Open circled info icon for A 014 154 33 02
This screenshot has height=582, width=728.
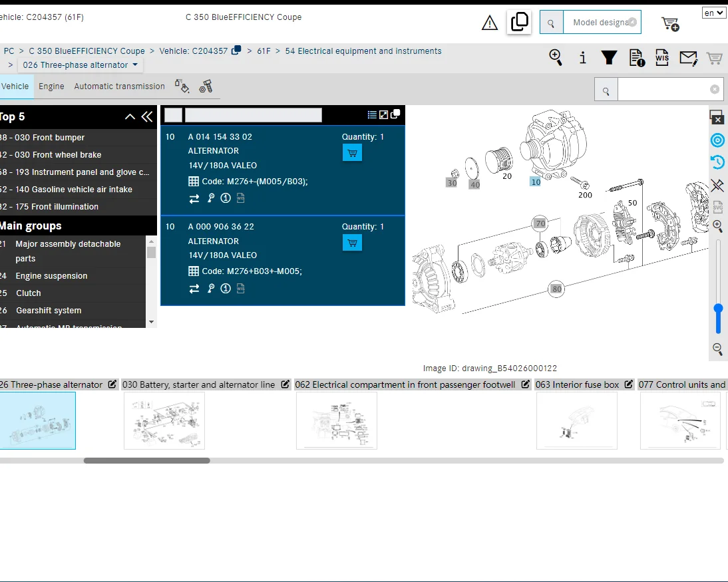pyautogui.click(x=226, y=198)
